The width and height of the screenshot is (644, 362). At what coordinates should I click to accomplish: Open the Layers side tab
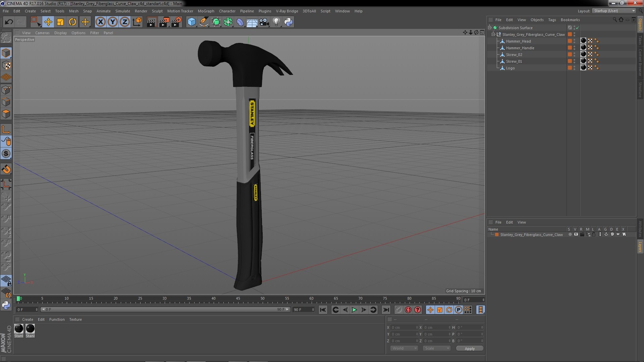(640, 247)
